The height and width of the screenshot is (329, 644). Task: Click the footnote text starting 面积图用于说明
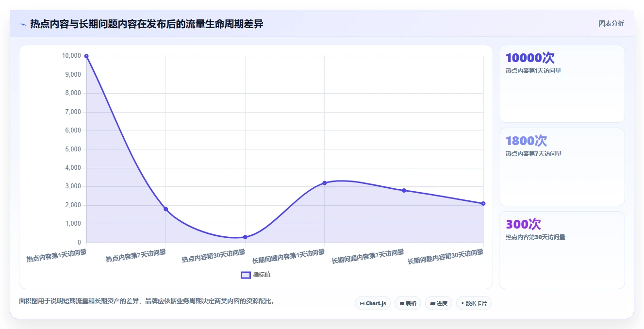coord(149,301)
